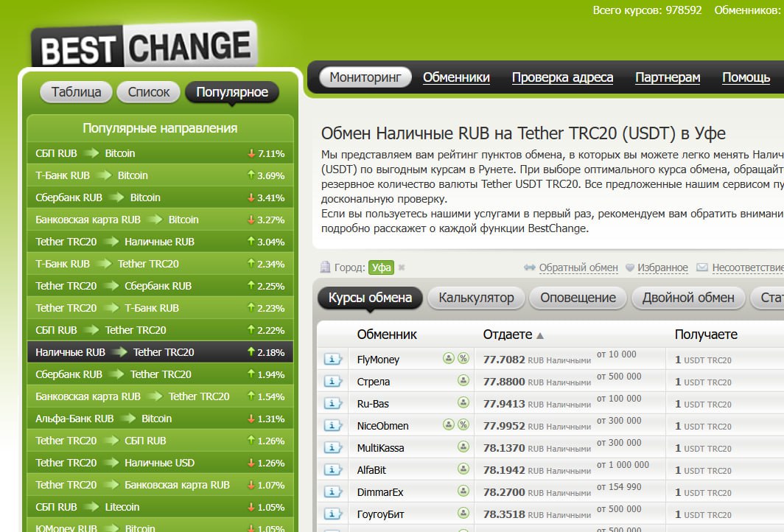Switch to the Список view tab

click(x=149, y=92)
